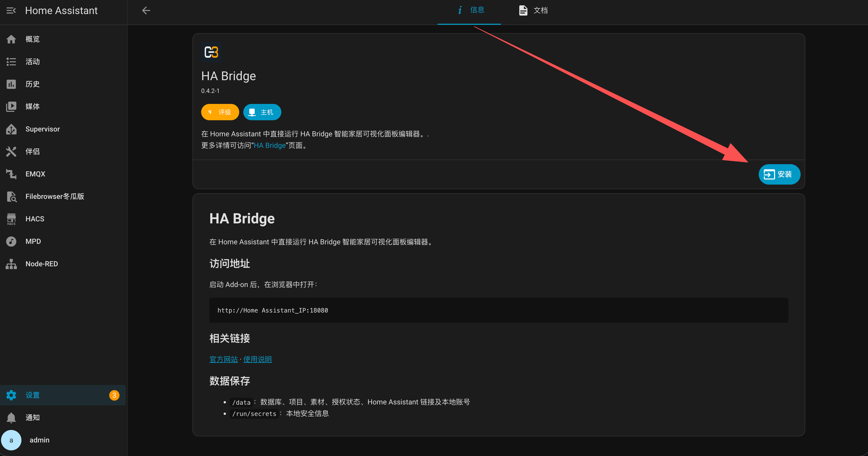Open the 通知 notifications bell icon

(11, 418)
